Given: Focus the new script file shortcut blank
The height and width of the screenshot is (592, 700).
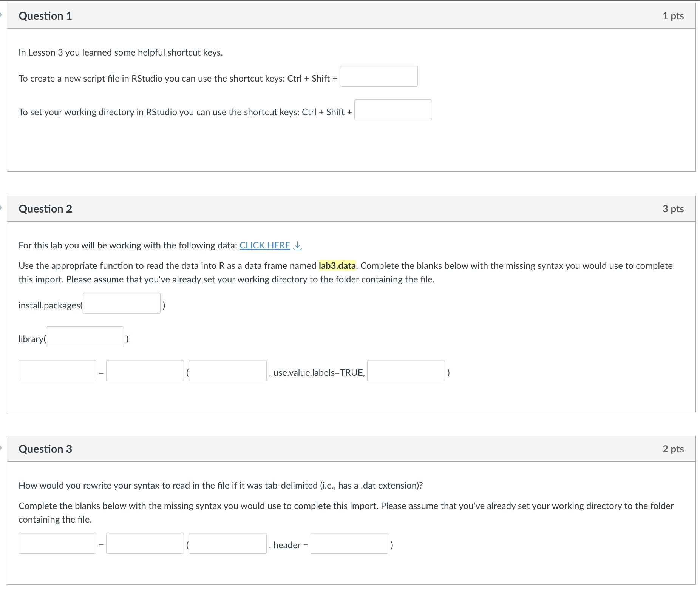Looking at the screenshot, I should (x=379, y=76).
